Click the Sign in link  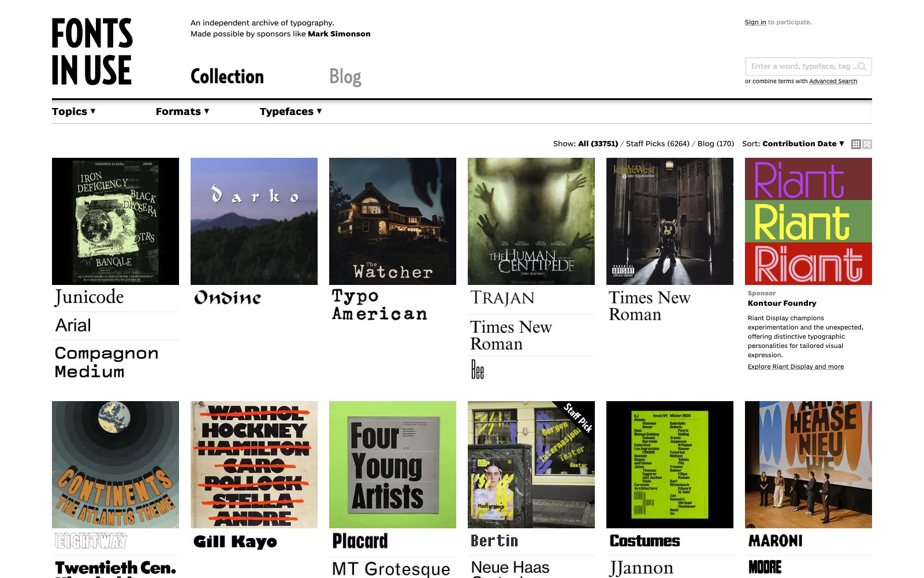755,22
